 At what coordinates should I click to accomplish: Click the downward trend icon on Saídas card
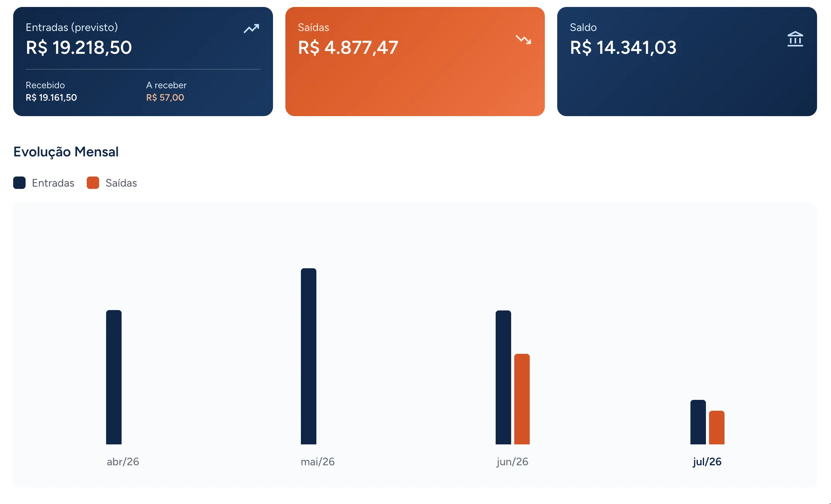pos(524,39)
